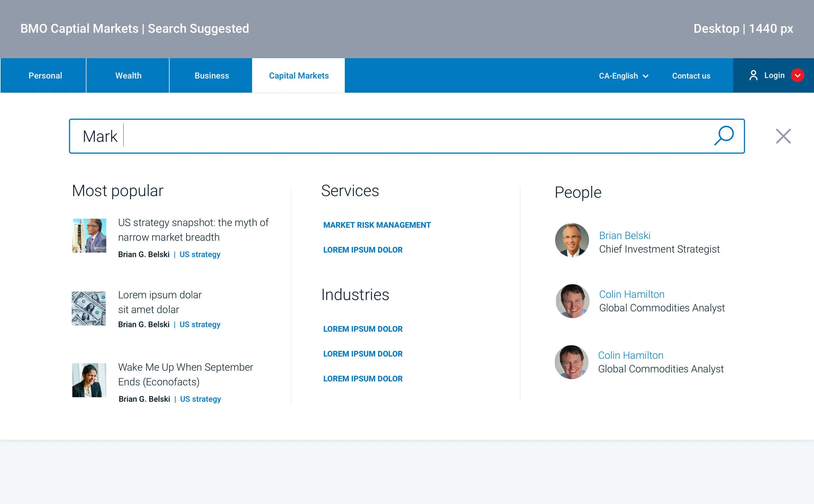Open the bottom Colin Hamilton link

[x=630, y=355]
